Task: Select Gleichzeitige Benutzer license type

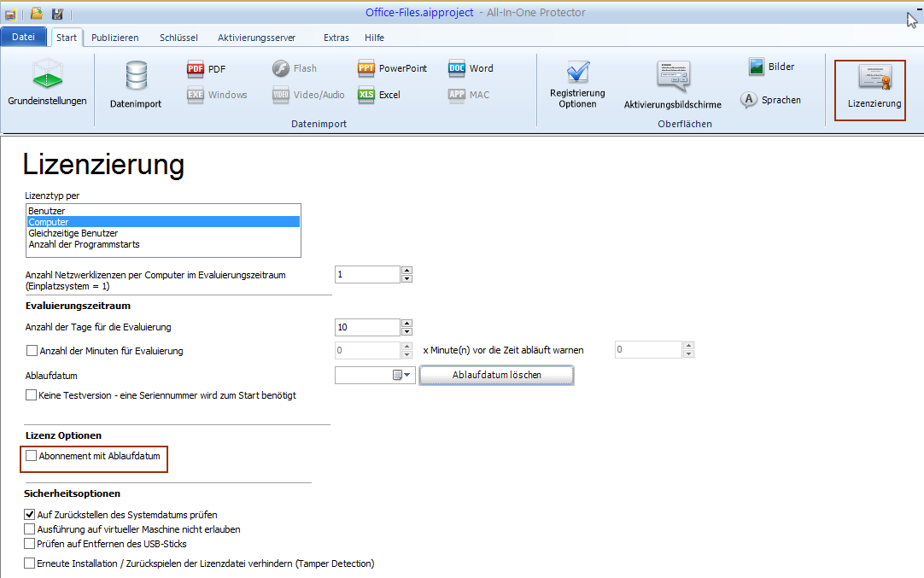Action: coord(73,233)
